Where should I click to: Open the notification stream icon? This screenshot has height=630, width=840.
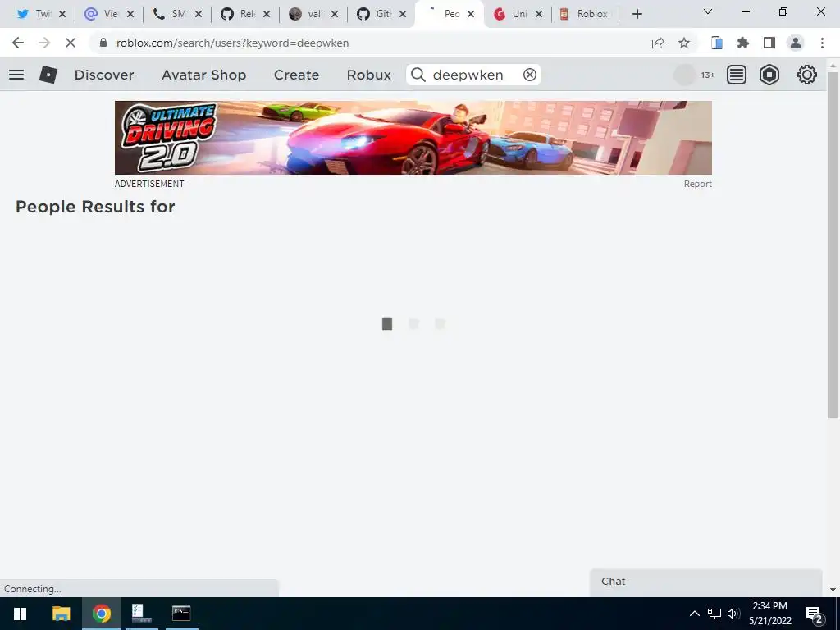[x=737, y=75]
